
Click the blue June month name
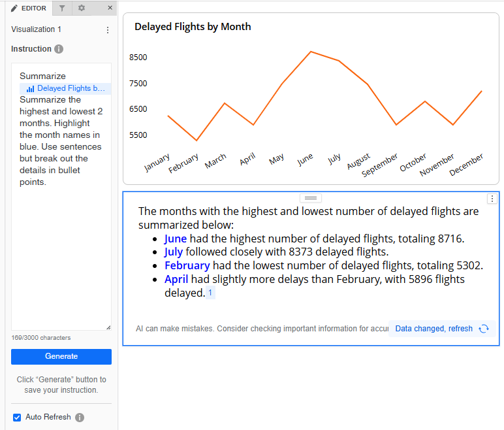click(175, 239)
